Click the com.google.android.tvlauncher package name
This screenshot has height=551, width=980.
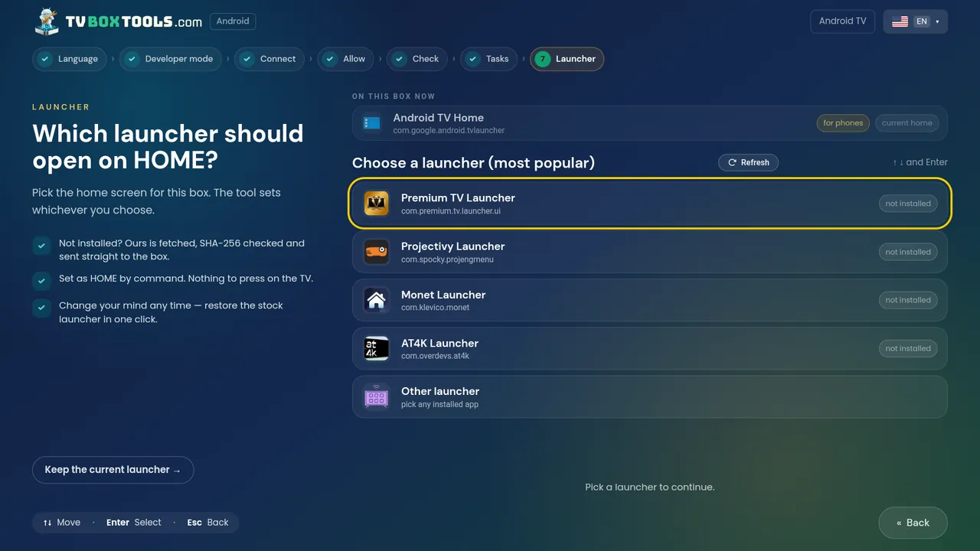coord(449,131)
